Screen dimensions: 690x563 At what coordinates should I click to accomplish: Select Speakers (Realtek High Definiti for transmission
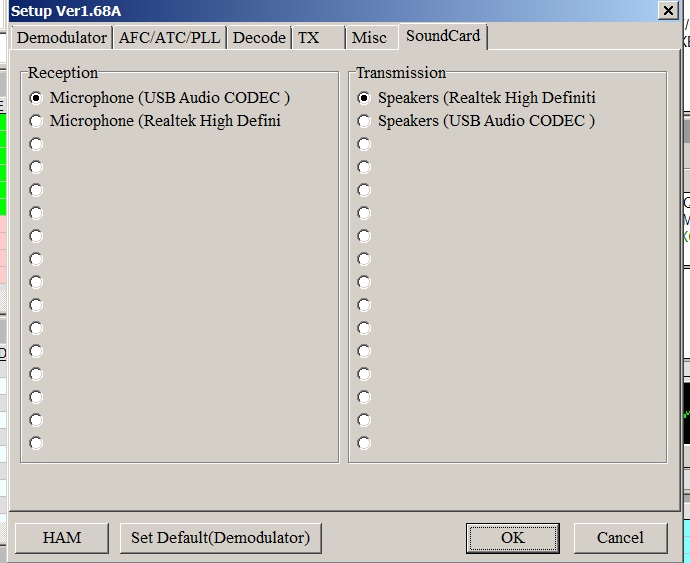coord(364,98)
